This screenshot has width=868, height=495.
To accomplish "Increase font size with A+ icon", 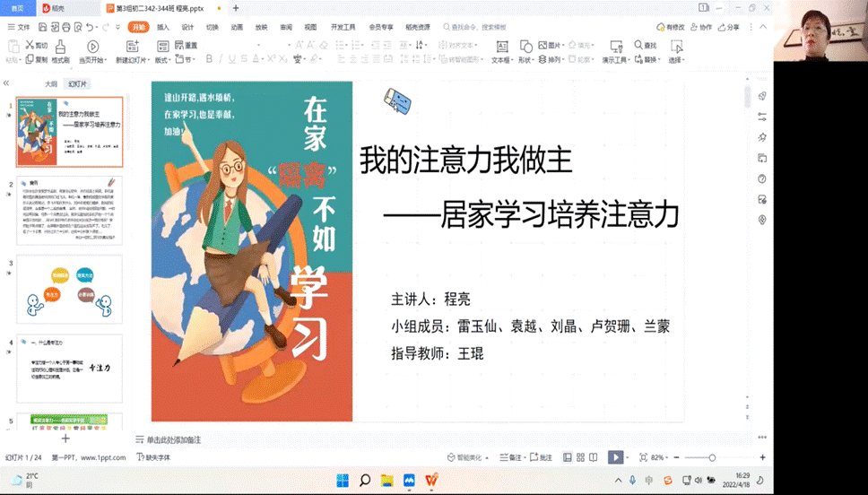I will 299,45.
